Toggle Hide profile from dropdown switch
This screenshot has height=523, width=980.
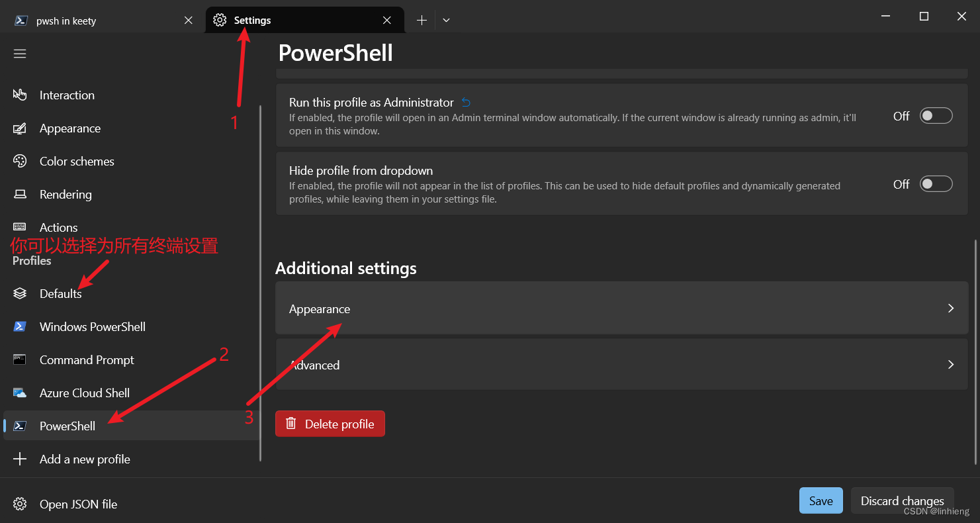(936, 184)
